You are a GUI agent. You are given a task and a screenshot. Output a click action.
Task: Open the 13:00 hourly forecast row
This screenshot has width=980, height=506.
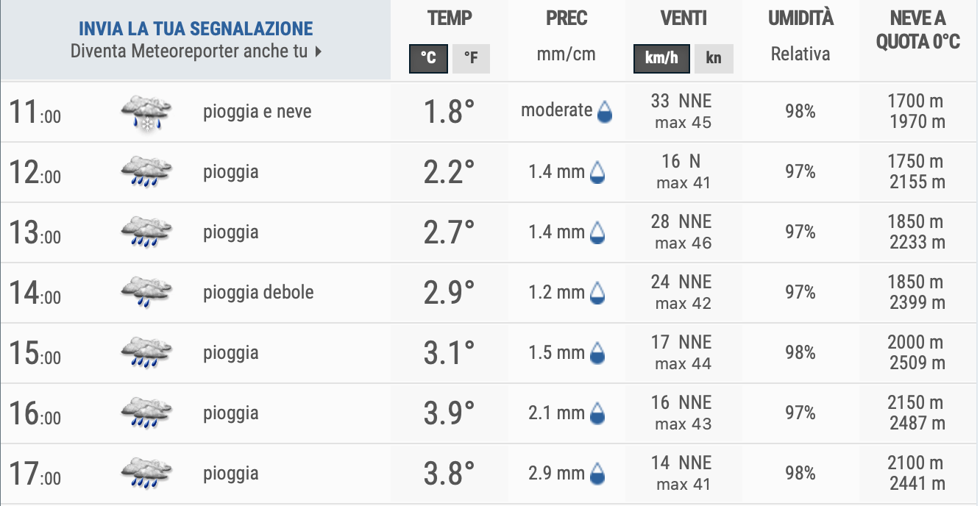(35, 233)
